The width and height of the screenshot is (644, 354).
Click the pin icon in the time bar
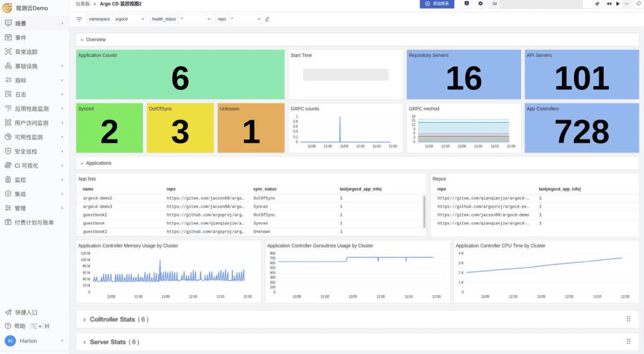[x=597, y=4]
